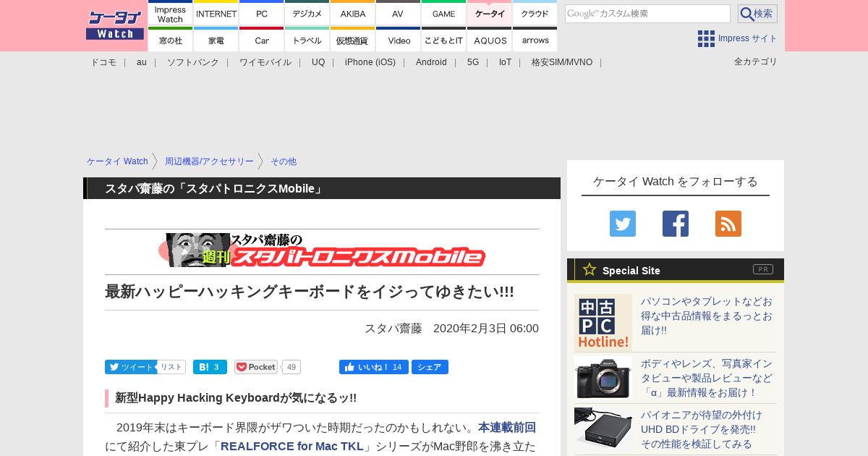The image size is (868, 456).
Task: Open the 中古品情報 Special Site link text
Action: click(x=707, y=316)
